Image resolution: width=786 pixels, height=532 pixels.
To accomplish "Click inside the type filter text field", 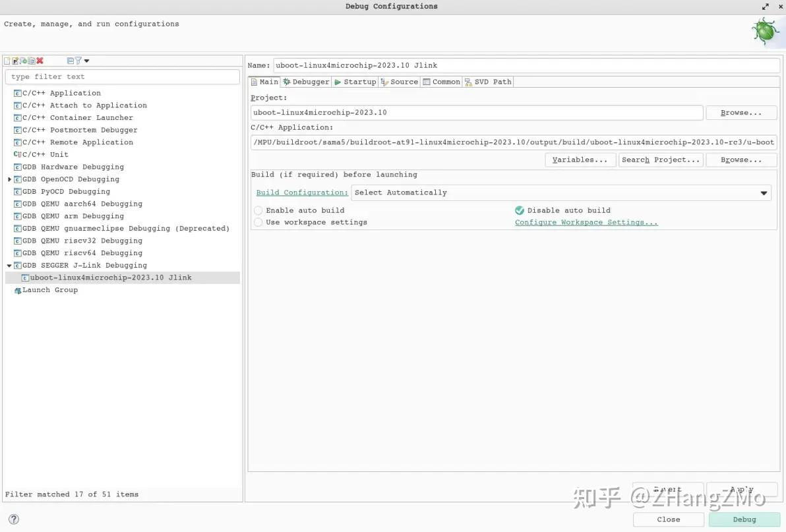I will point(122,76).
